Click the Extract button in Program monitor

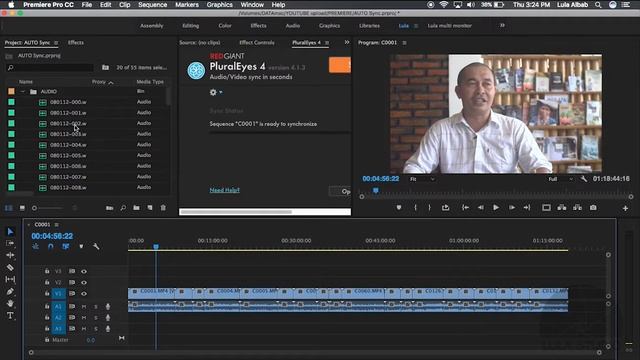point(578,208)
